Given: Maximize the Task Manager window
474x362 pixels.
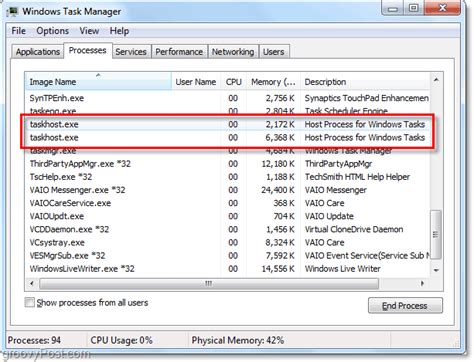Looking at the screenshot, I should click(414, 8).
